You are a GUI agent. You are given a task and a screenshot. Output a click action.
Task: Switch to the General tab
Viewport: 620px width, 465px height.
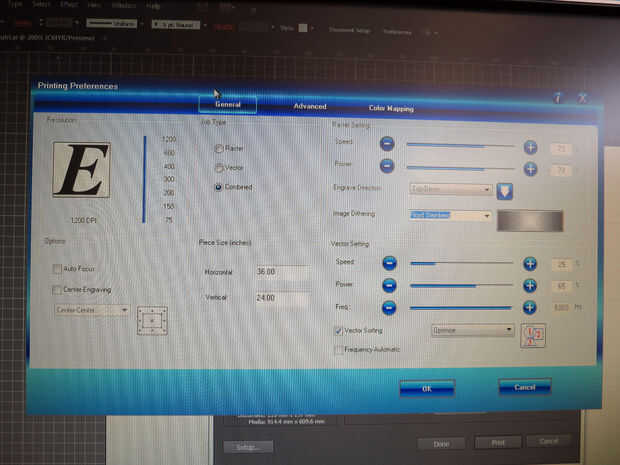228,104
